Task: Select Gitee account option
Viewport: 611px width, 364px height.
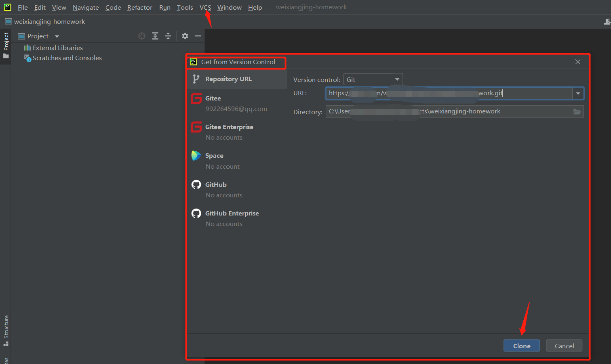Action: click(x=237, y=103)
